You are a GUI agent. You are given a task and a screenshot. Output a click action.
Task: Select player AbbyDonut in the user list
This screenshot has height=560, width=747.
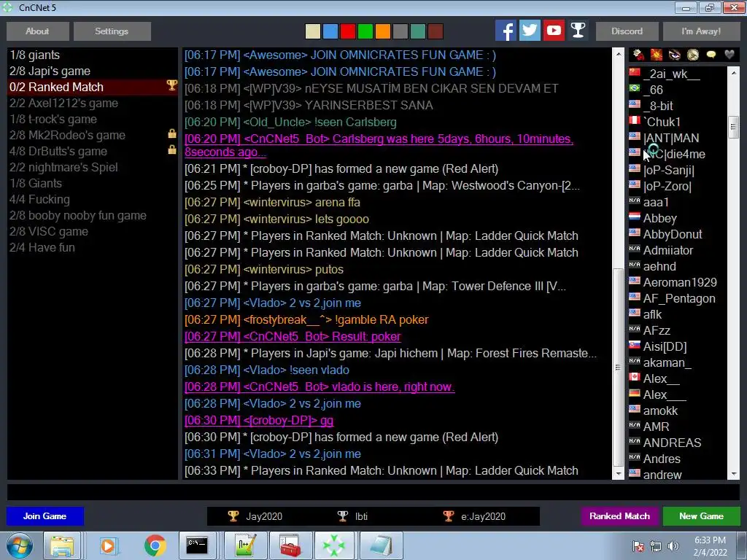(677, 234)
